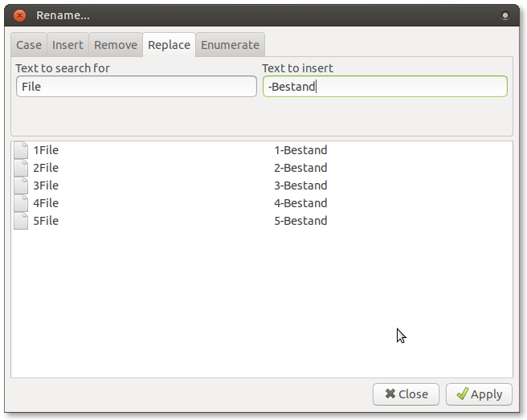
Task: Click the file icon next to 1File
Action: point(22,150)
